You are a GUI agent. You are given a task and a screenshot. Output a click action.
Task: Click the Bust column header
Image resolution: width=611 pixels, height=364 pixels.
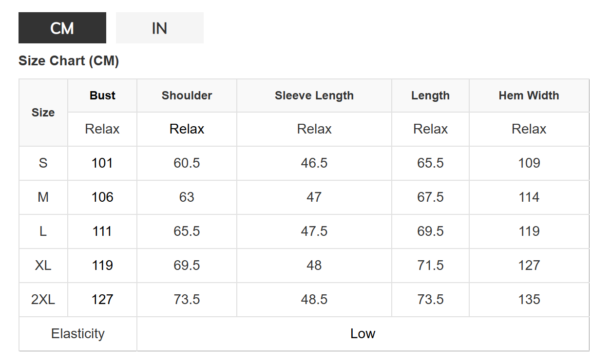102,96
